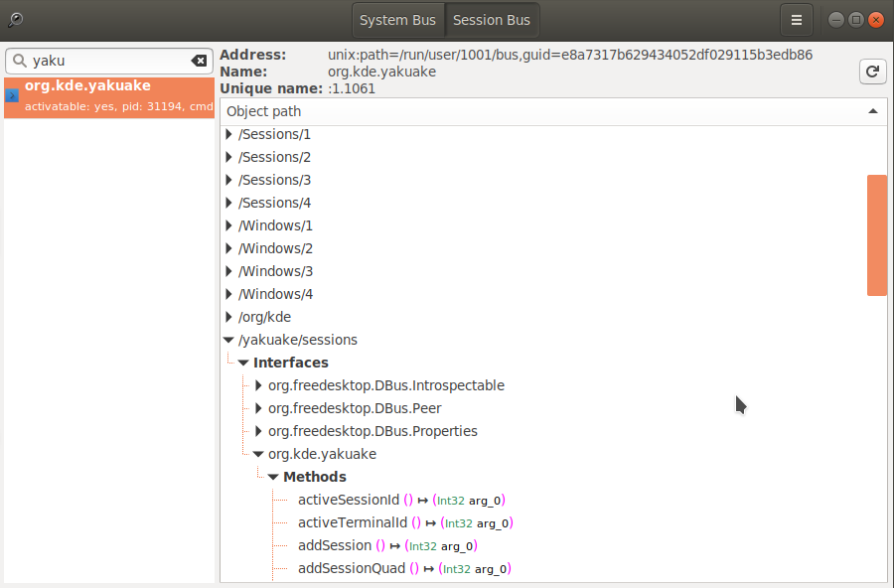894x588 pixels.
Task: Expand org.freedesktop.DBus.Peer interface
Action: 258,408
